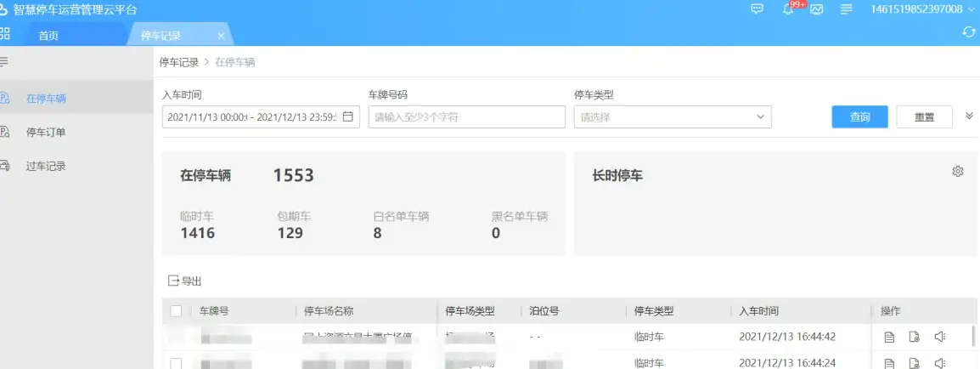
Task: Expand more filters with double chevron
Action: click(969, 116)
